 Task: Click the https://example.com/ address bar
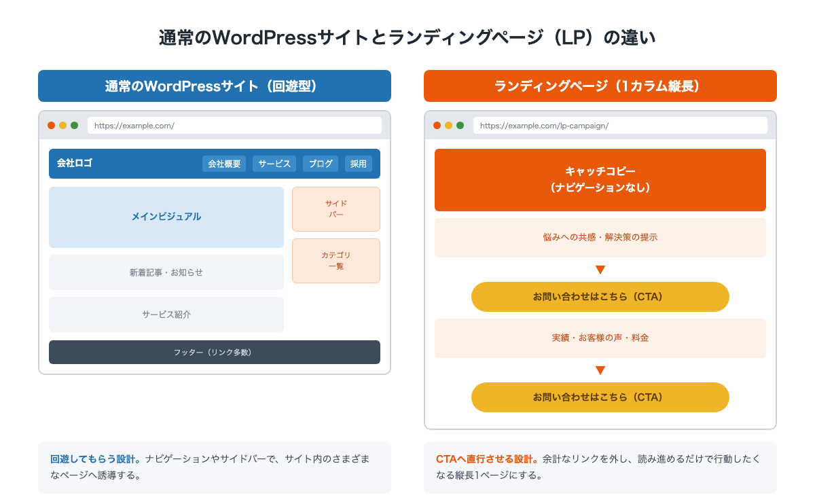(234, 126)
